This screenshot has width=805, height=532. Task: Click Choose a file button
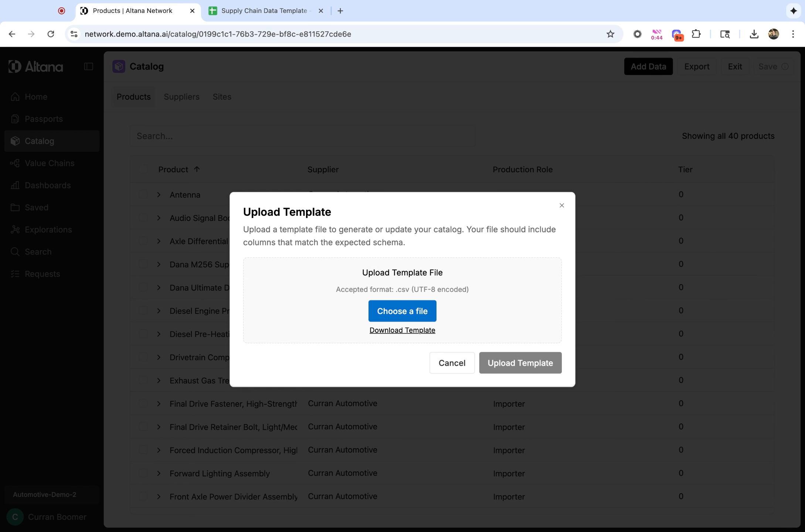click(402, 311)
